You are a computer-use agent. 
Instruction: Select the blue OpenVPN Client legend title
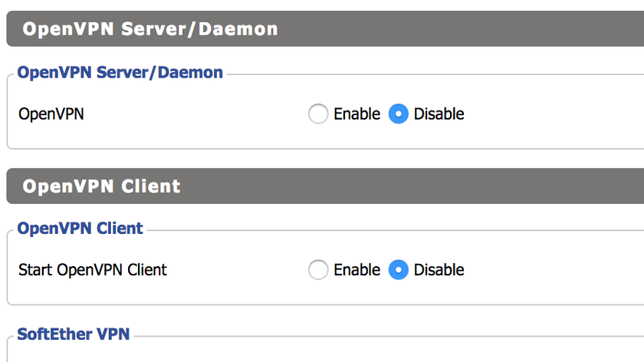click(x=80, y=229)
